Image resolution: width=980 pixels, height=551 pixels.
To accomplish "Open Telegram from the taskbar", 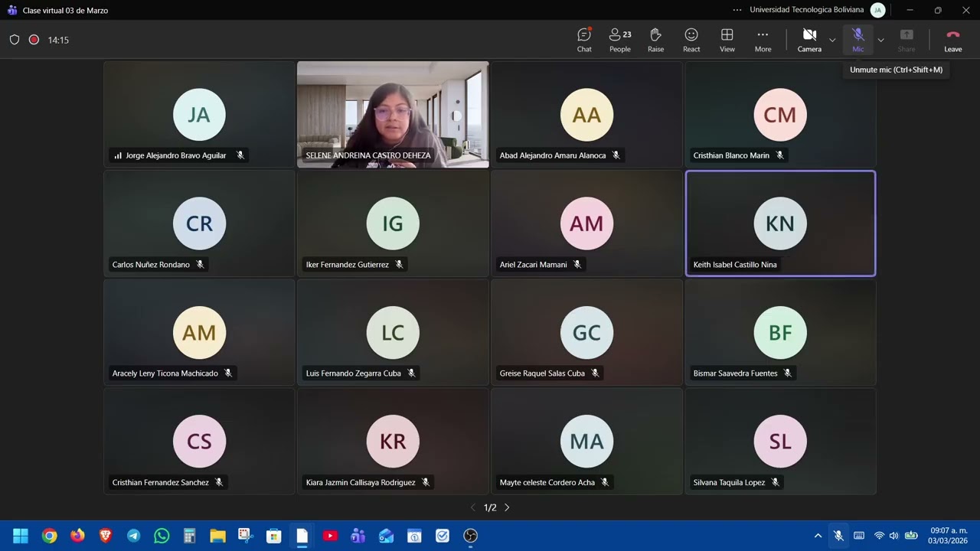I will point(133,536).
